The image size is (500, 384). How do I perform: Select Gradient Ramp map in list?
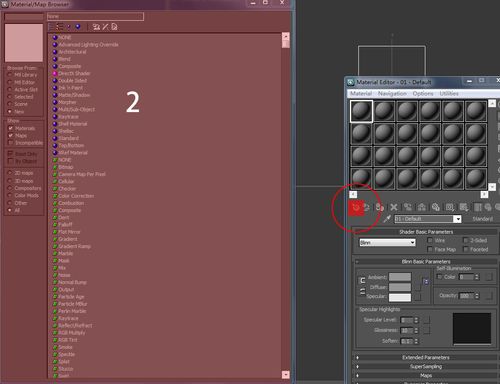coord(72,246)
